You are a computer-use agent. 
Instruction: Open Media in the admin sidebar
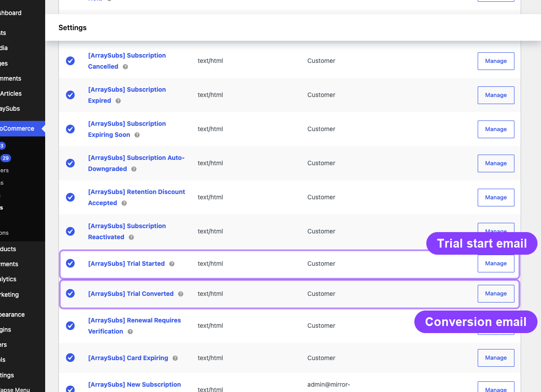pos(4,48)
